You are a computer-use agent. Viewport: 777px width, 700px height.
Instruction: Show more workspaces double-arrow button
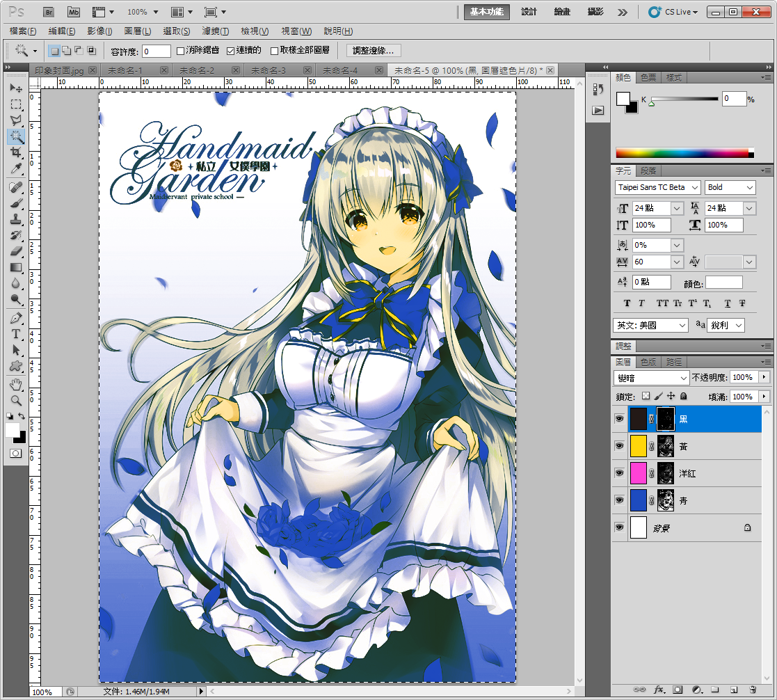[623, 13]
